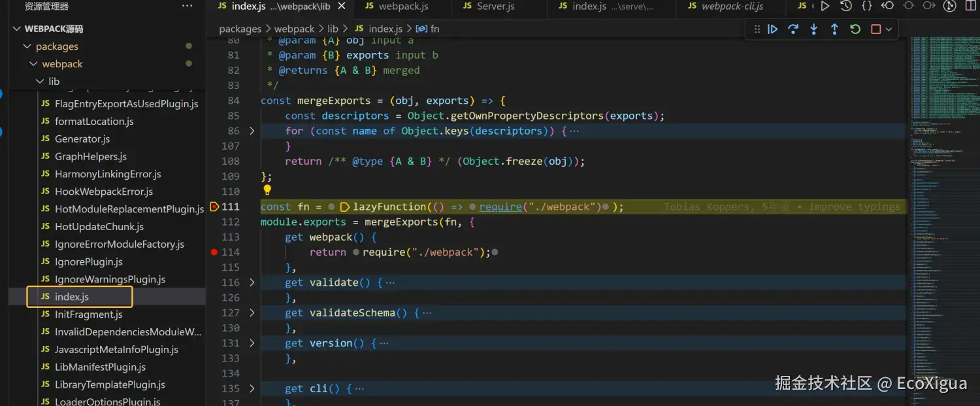The image size is (980, 406).
Task: Restart the debug session with green icon
Action: point(855,29)
